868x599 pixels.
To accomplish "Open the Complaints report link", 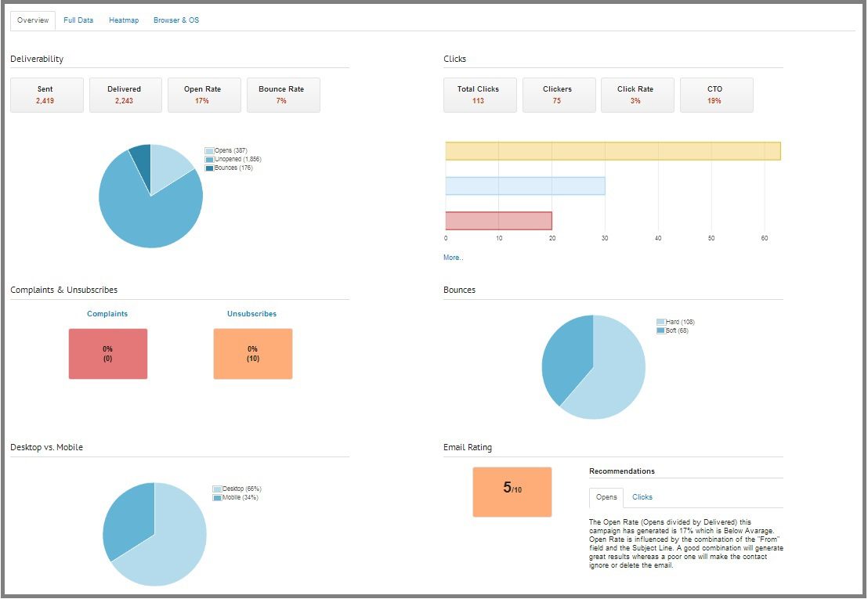I will (x=107, y=313).
